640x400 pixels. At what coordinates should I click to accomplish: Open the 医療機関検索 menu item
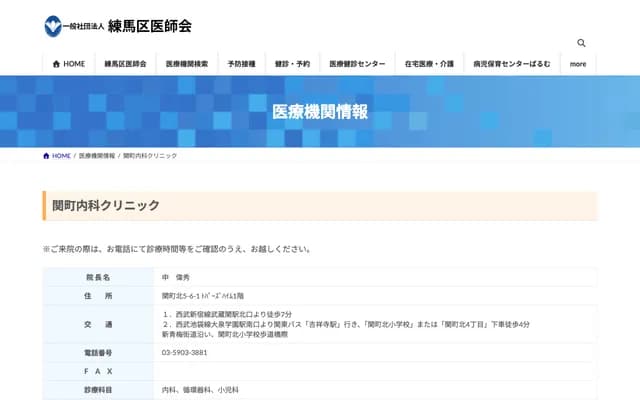point(187,63)
